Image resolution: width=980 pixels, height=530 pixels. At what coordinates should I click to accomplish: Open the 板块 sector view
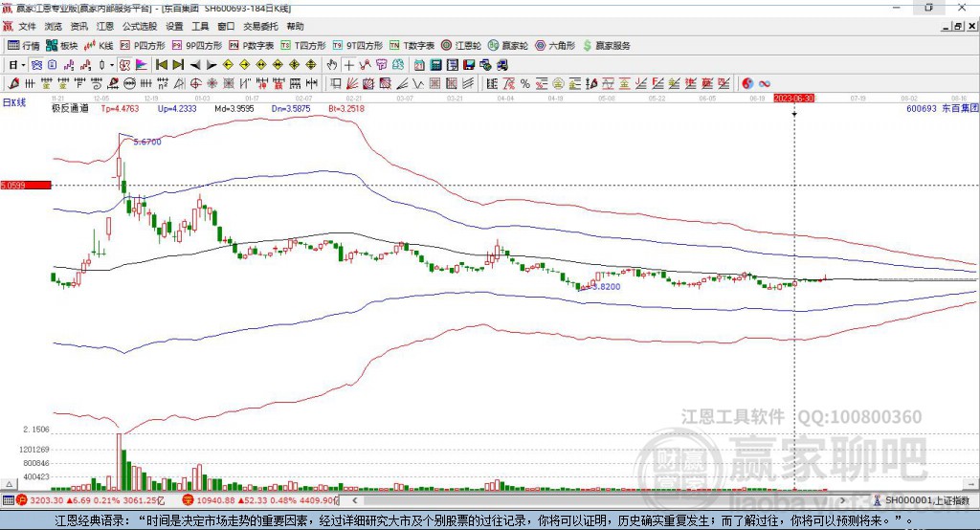pyautogui.click(x=62, y=46)
